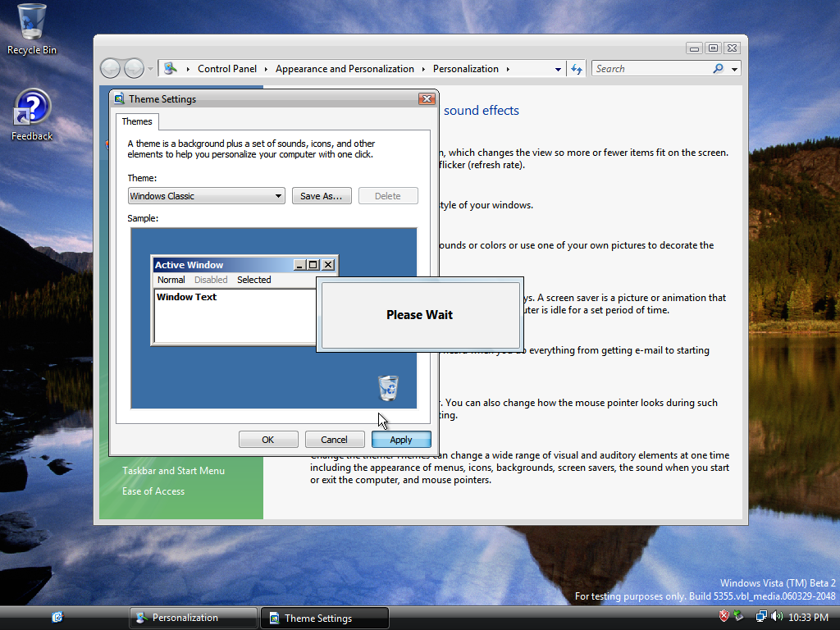
Task: Click the Control Panel address bar icon
Action: pos(171,69)
